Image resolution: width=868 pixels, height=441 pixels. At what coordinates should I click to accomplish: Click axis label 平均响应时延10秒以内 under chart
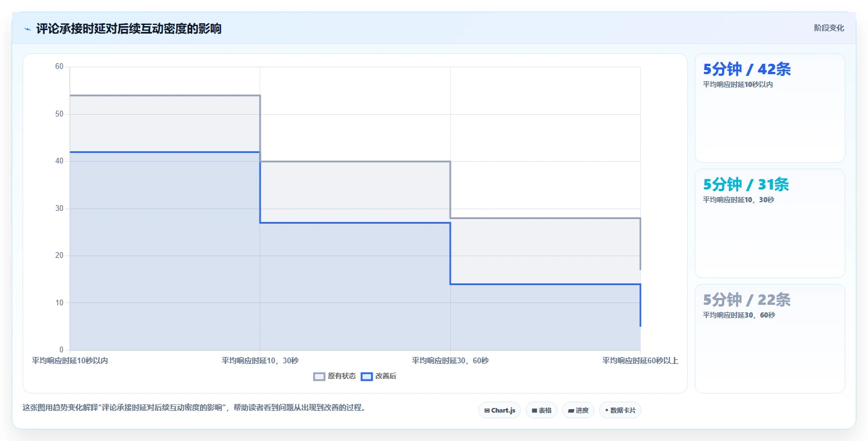tap(70, 360)
